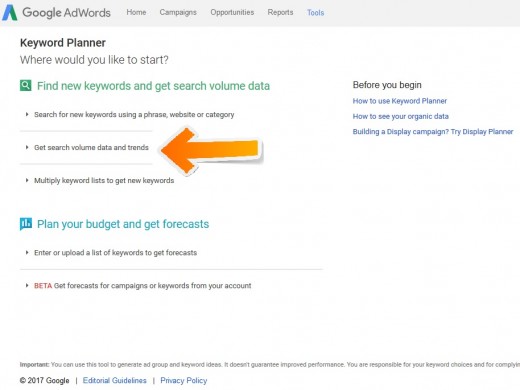Open the Editorial Guidelines link
The width and height of the screenshot is (520, 390).
coord(115,380)
